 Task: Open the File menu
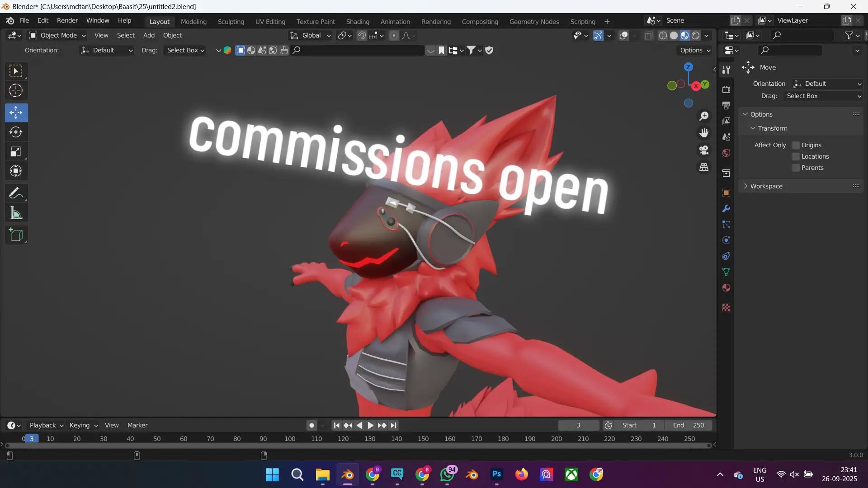coord(24,21)
